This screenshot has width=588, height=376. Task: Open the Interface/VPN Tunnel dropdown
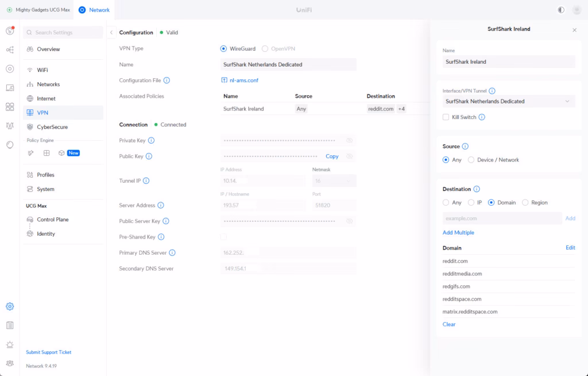(508, 101)
